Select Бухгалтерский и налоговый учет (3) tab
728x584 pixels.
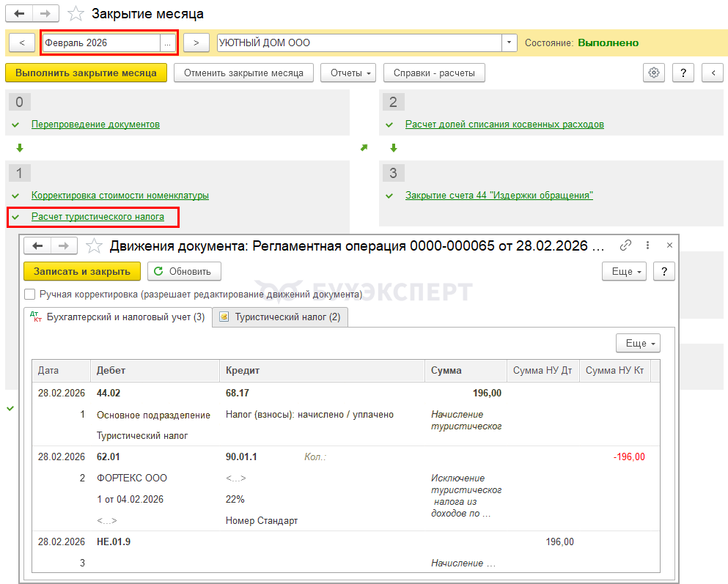(117, 317)
